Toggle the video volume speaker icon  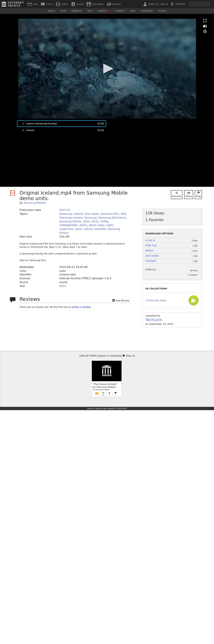[x=205, y=26]
